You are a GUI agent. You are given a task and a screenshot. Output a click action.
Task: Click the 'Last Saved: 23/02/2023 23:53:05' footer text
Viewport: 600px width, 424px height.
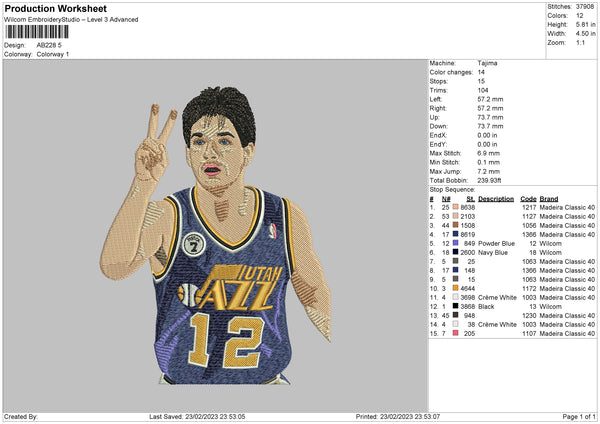[197, 416]
